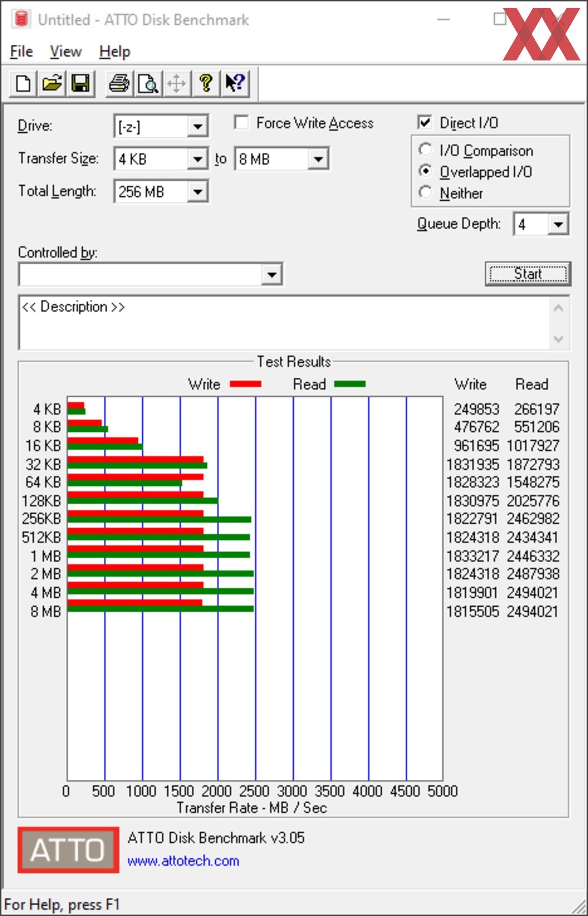Click the Queue Depth label

(459, 224)
